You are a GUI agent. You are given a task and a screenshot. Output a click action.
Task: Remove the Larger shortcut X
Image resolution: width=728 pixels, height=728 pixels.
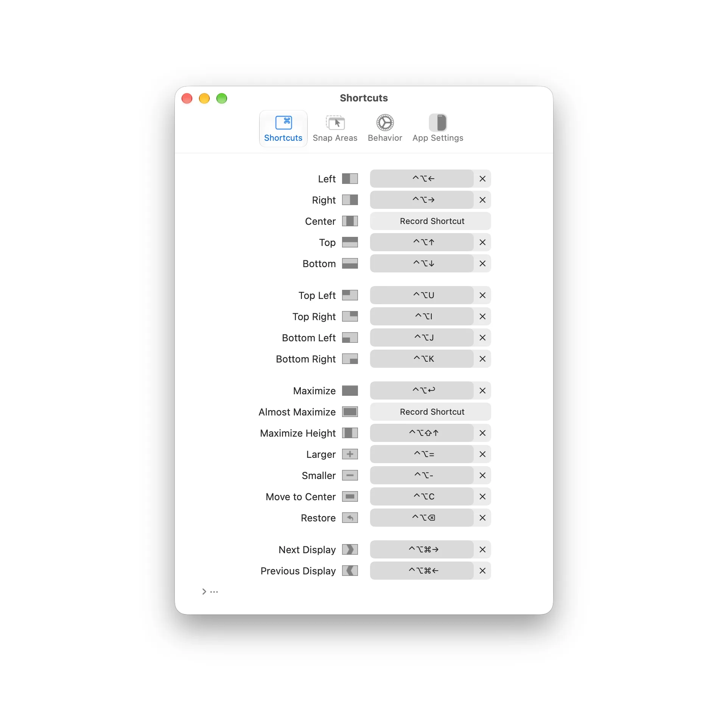[x=482, y=454]
